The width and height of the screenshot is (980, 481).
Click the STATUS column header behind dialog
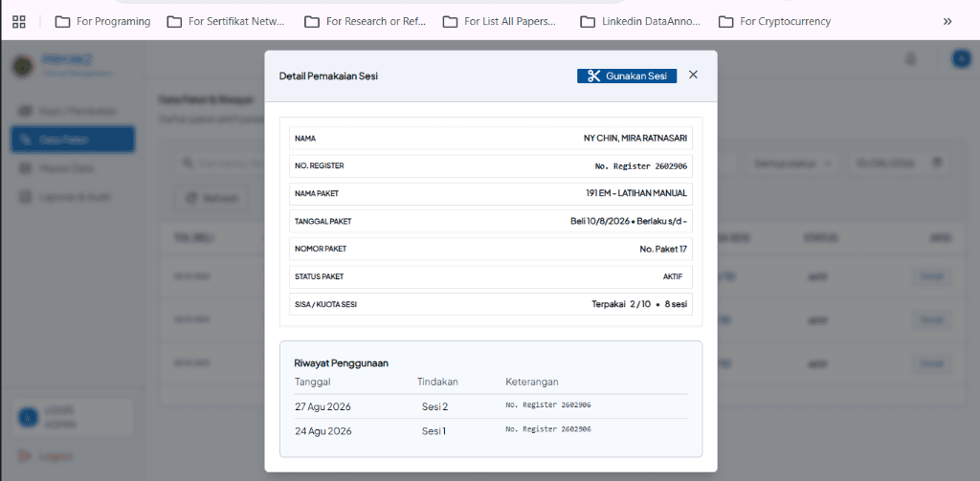(x=819, y=238)
